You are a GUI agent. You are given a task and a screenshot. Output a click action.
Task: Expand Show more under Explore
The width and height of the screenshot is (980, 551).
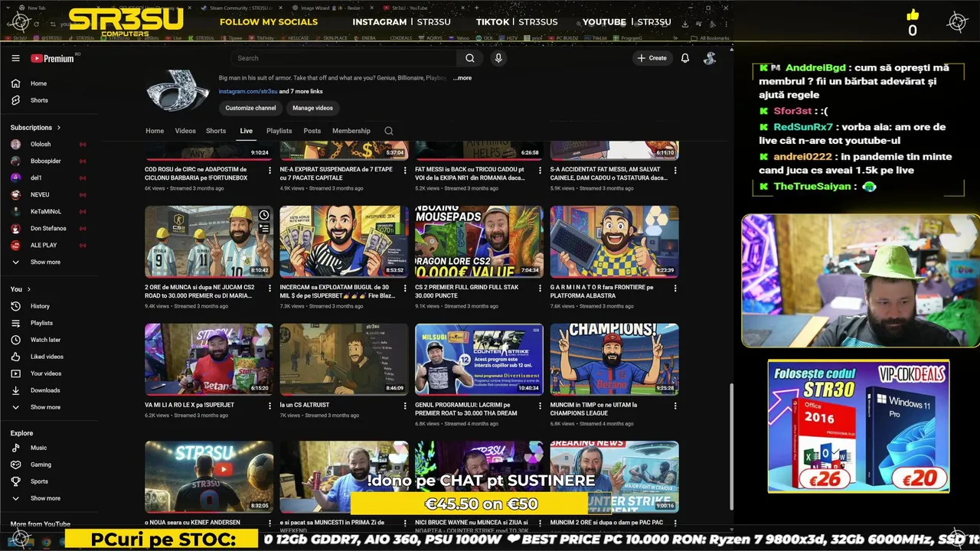[44, 498]
